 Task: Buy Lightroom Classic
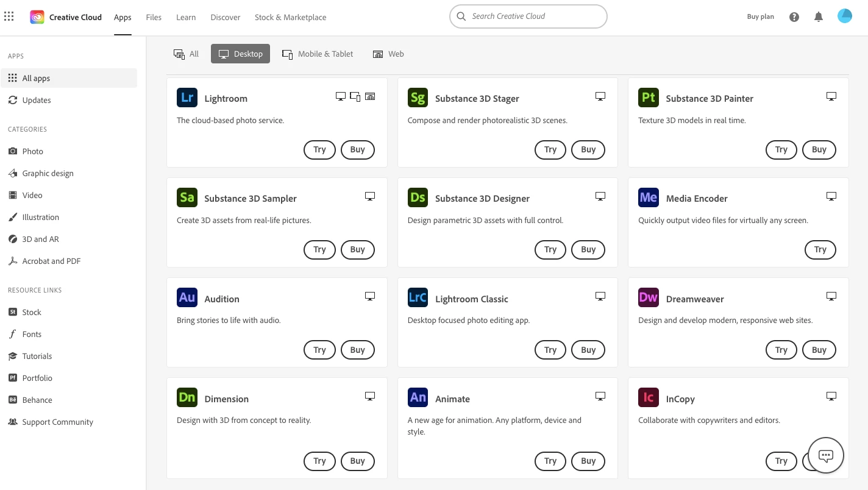(x=588, y=350)
